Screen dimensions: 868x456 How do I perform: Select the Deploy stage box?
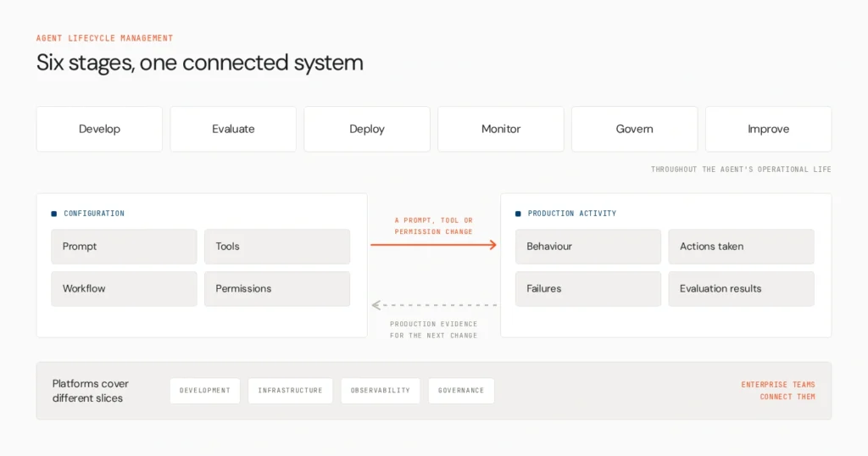tap(367, 129)
